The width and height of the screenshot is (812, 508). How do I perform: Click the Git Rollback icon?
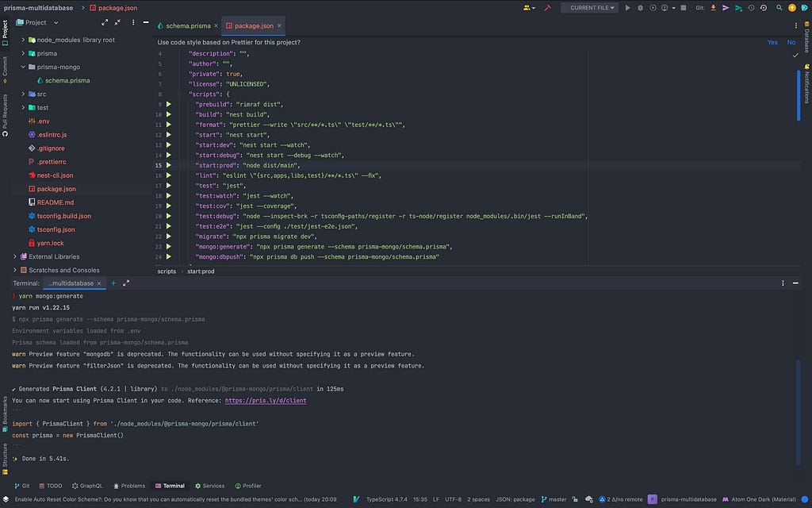coord(764,8)
